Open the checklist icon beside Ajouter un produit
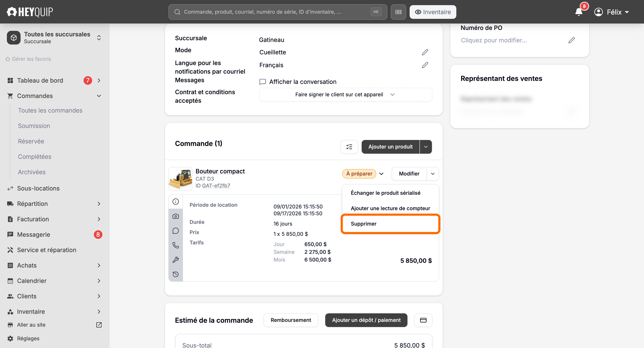 pyautogui.click(x=349, y=147)
